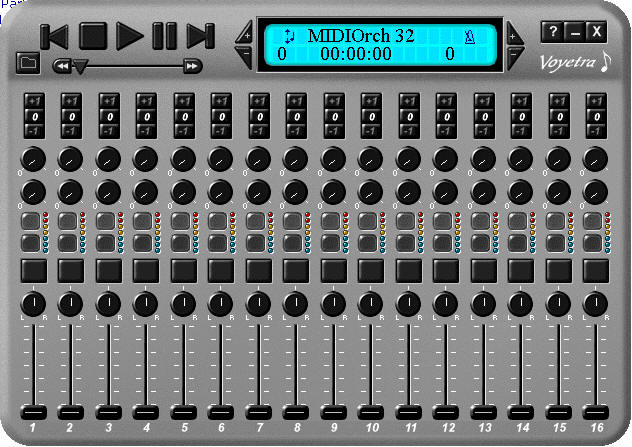Screen dimensions: 632x447
Task: Toggle the lower small gray button on channel 1
Action: (30, 243)
